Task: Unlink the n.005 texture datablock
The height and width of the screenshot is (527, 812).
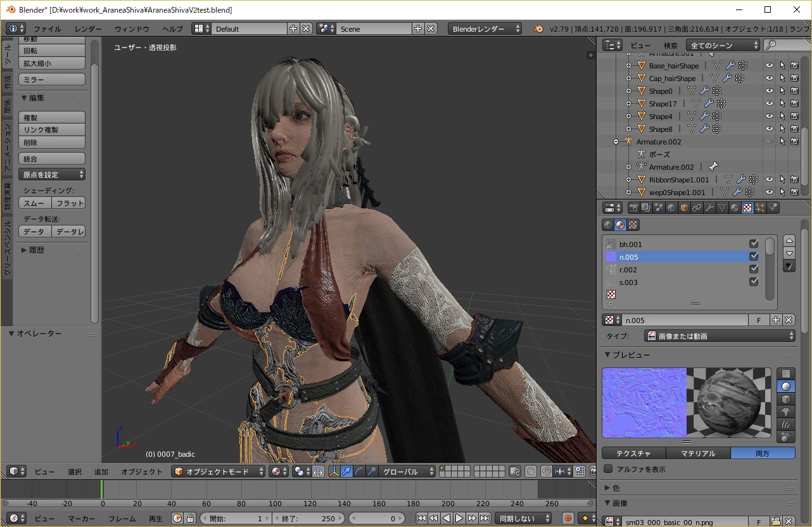Action: (x=789, y=321)
